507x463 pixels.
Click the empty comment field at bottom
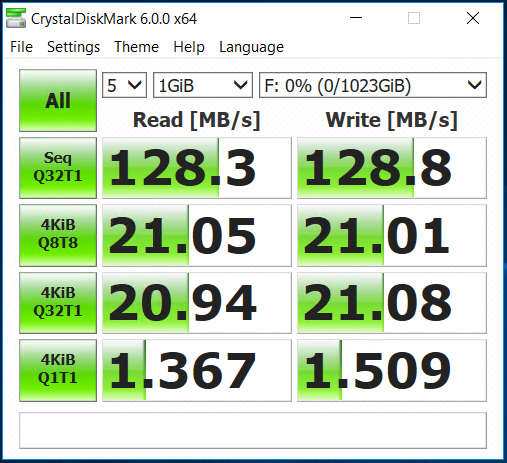tap(253, 430)
